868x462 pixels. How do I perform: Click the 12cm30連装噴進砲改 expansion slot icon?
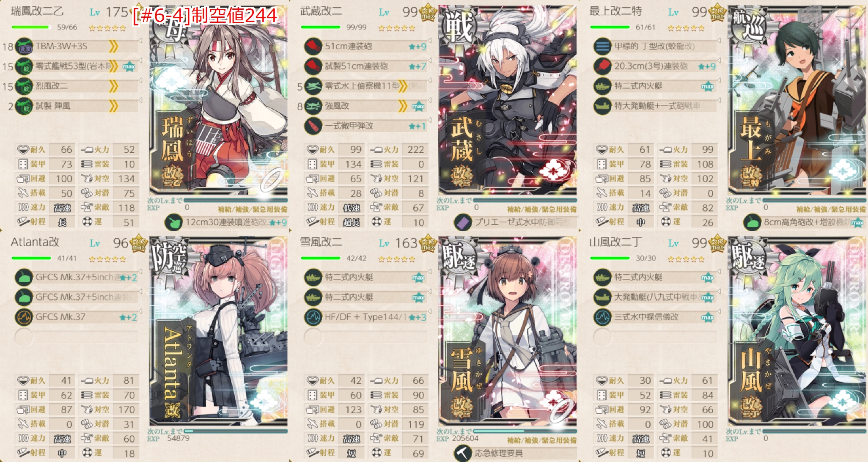coord(173,222)
